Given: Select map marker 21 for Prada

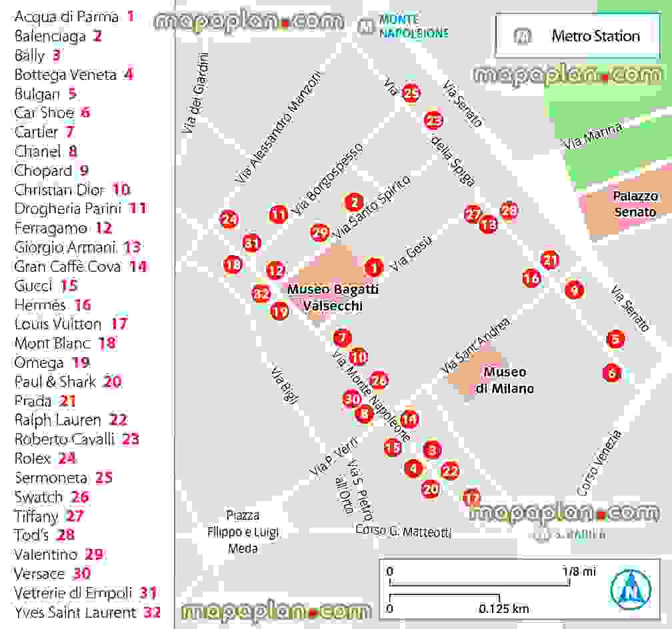Looking at the screenshot, I should tap(550, 260).
